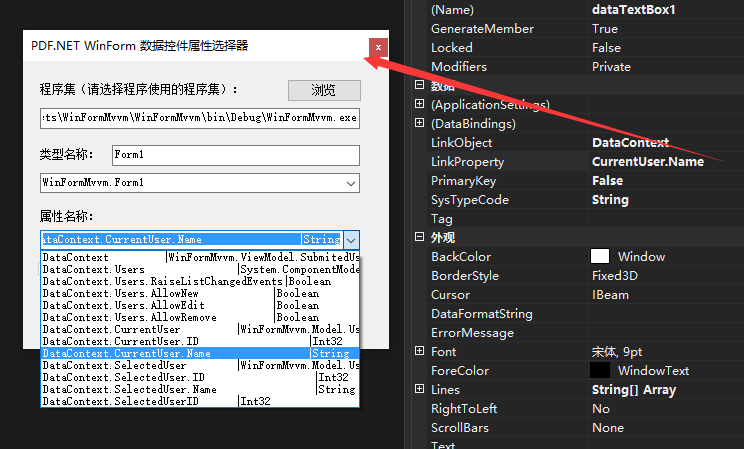Image resolution: width=744 pixels, height=449 pixels.
Task: Select the GenerateMember property row
Action: pyautogui.click(x=586, y=28)
